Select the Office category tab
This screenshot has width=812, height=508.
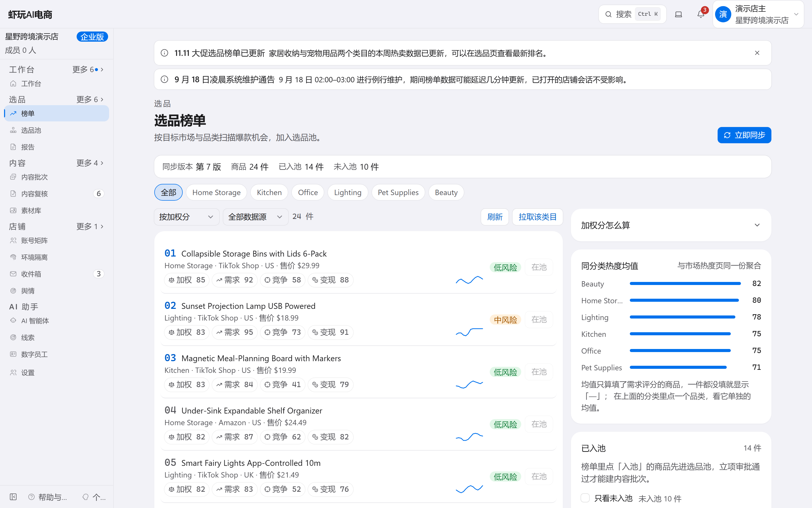tap(308, 193)
